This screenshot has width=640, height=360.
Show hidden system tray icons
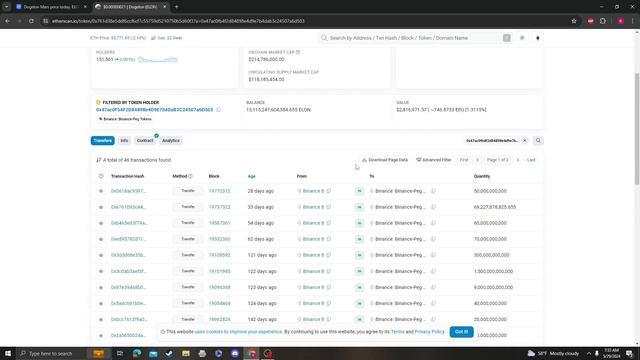tap(589, 353)
